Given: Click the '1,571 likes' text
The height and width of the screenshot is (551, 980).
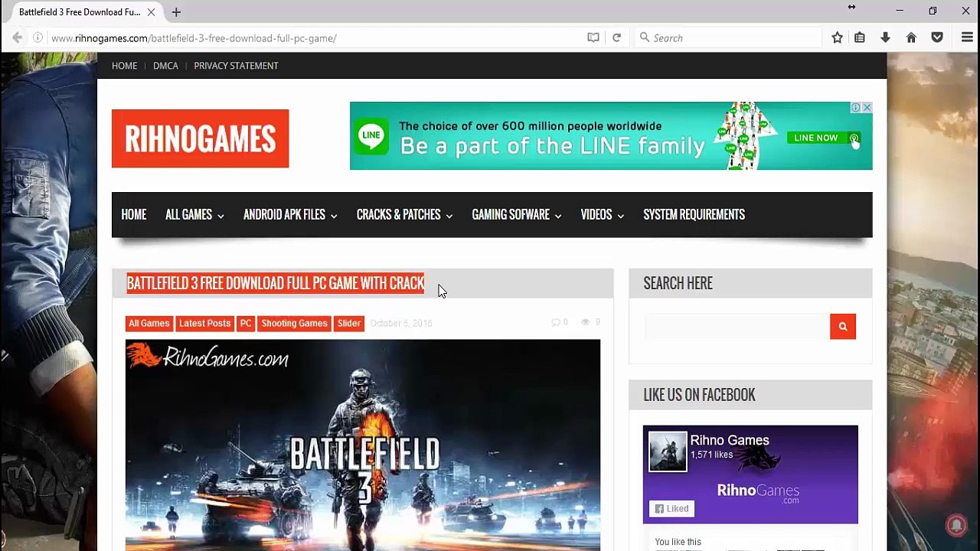Looking at the screenshot, I should pyautogui.click(x=711, y=455).
